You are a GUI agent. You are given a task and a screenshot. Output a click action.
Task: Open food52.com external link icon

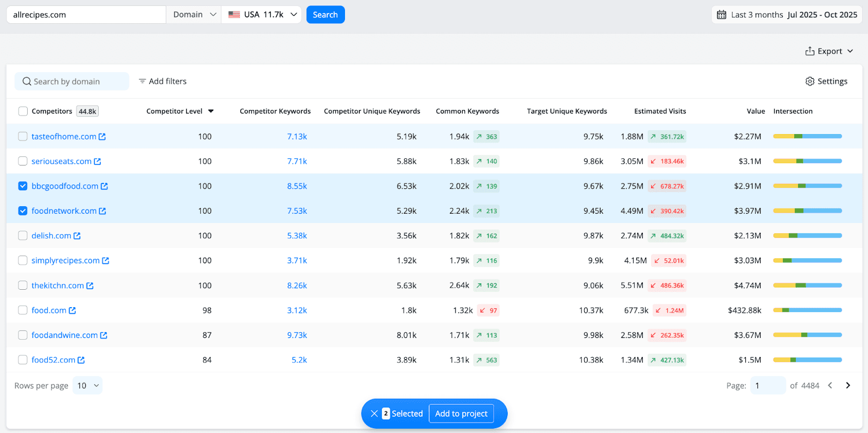[x=81, y=360]
